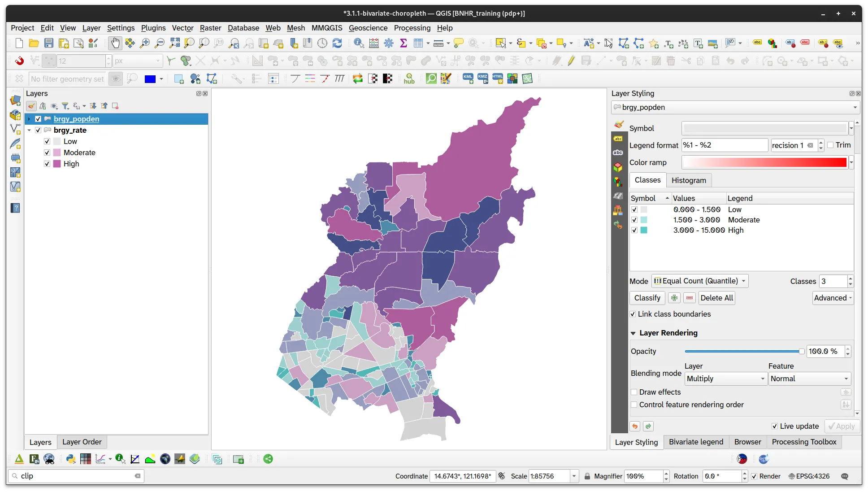The width and height of the screenshot is (868, 492).
Task: Switch to Labels settings in Layer Styling
Action: point(618,138)
